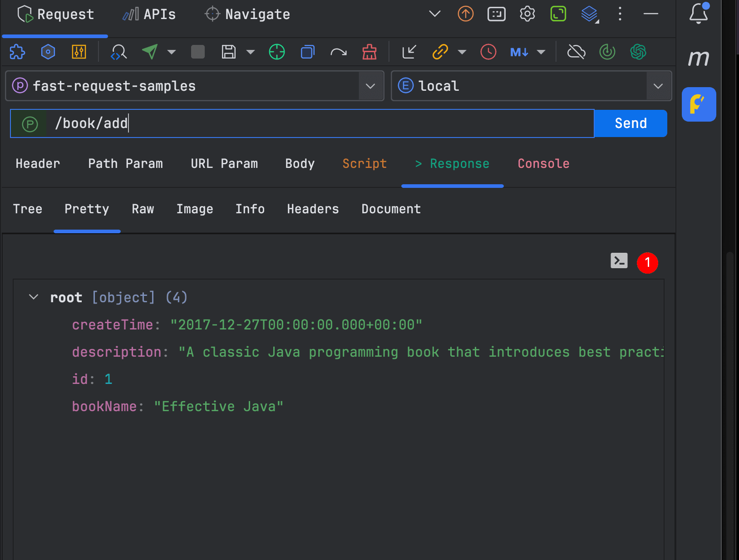Open the Path Param tab
The height and width of the screenshot is (560, 739).
(x=125, y=164)
